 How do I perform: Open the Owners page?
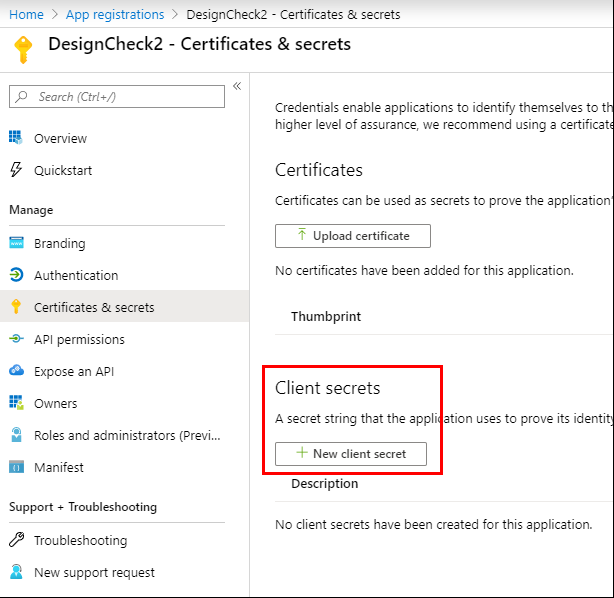125,403
